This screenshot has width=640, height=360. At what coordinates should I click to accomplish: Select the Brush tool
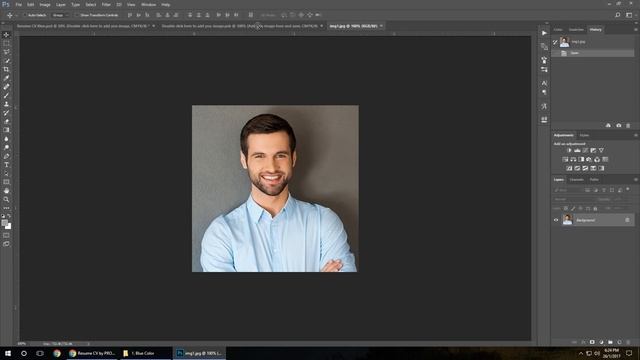click(x=6, y=96)
